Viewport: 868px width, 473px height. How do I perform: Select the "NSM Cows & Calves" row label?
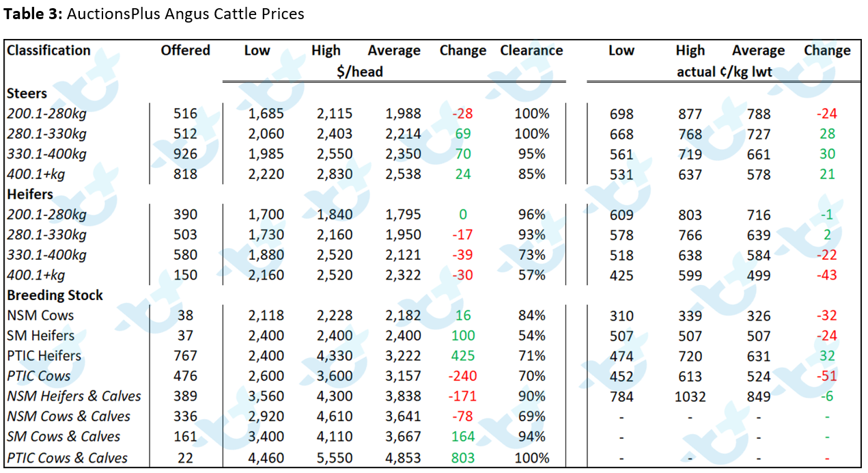pyautogui.click(x=68, y=417)
